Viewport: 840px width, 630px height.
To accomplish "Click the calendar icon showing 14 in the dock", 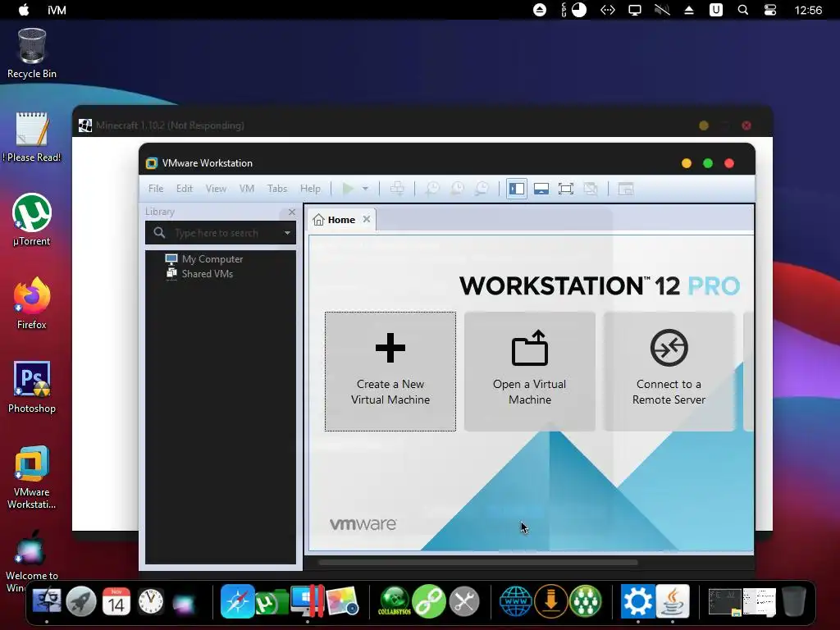I will click(x=116, y=601).
